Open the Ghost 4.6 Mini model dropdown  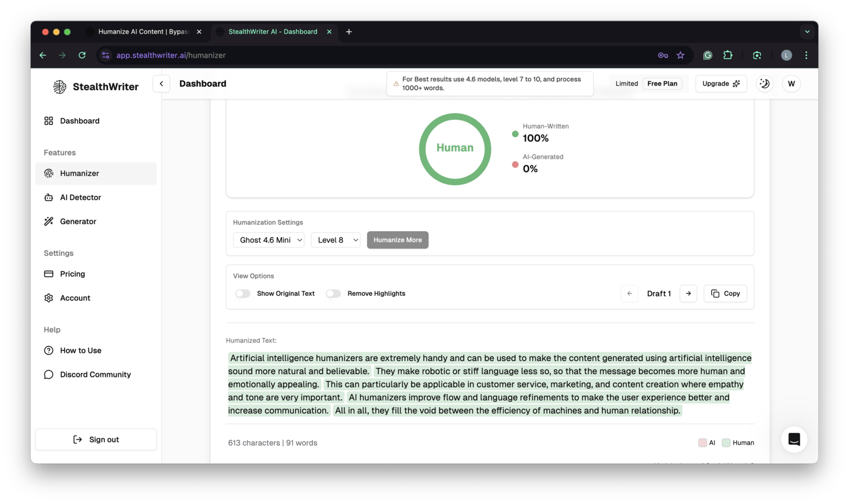coord(268,240)
